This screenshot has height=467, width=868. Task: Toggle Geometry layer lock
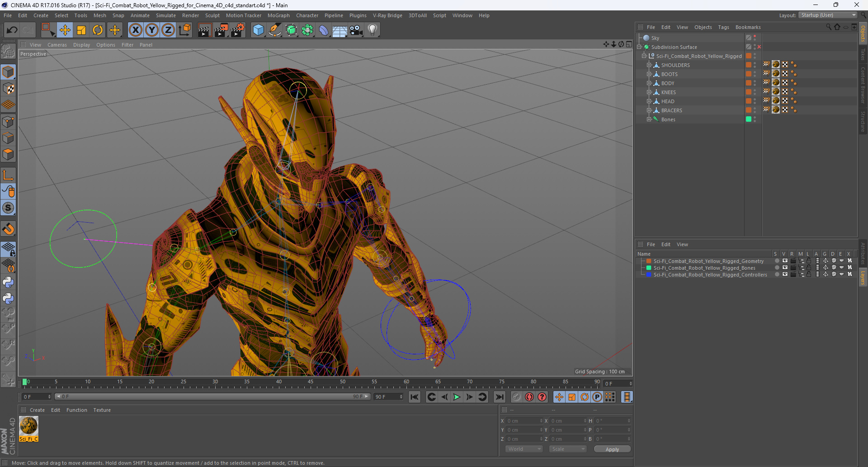click(809, 261)
